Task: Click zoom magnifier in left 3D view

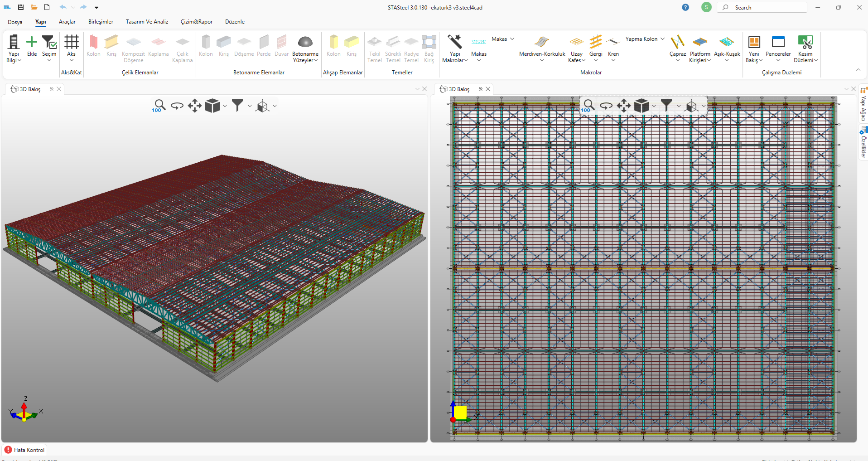Action: (x=159, y=106)
